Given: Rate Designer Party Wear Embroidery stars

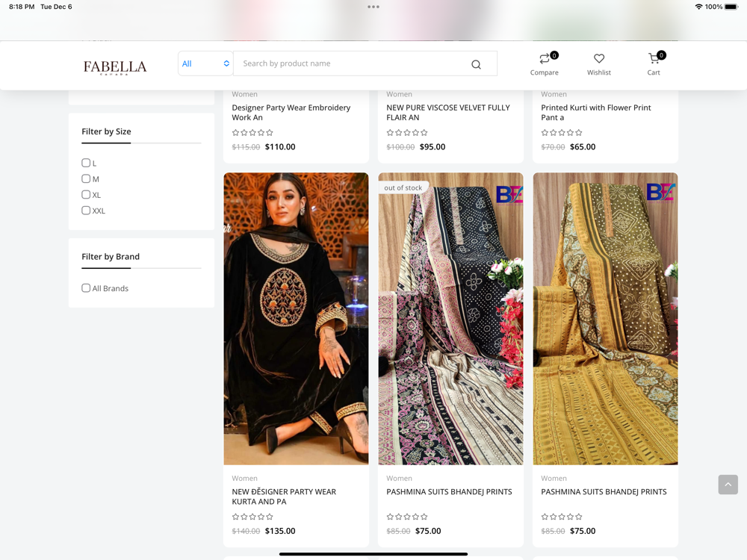Looking at the screenshot, I should pos(252,132).
